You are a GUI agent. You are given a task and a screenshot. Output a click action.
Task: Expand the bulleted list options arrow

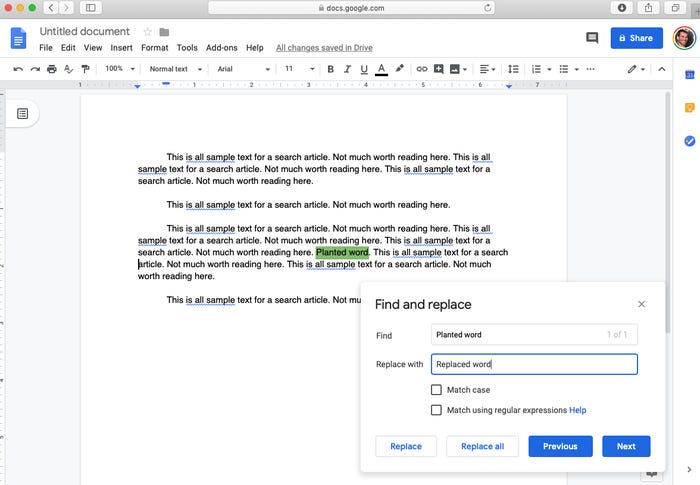click(576, 69)
